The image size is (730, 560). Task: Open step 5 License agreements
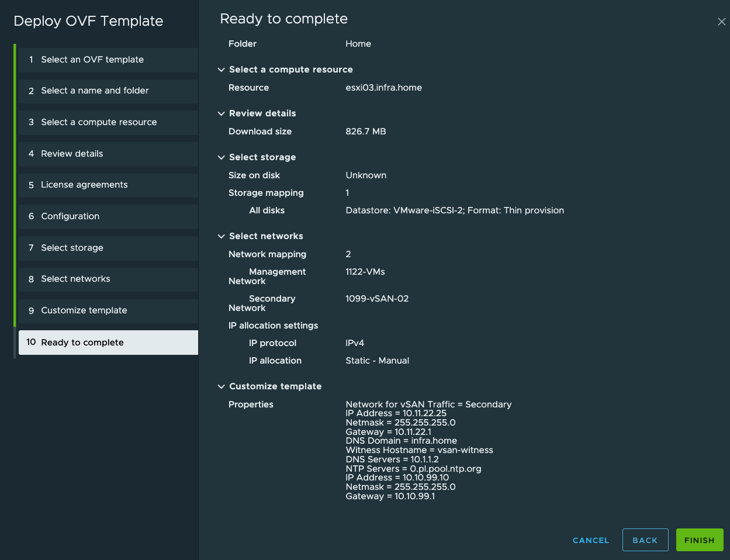(x=108, y=185)
